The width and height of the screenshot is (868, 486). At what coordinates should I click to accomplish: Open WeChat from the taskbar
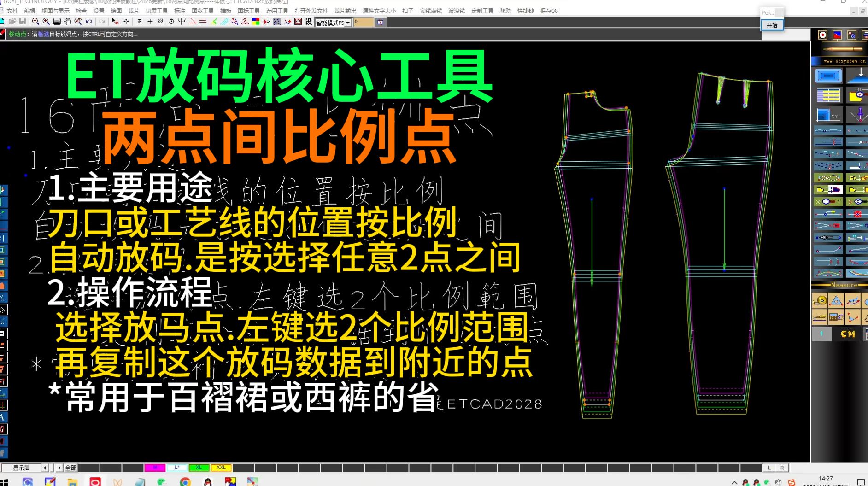click(x=161, y=483)
